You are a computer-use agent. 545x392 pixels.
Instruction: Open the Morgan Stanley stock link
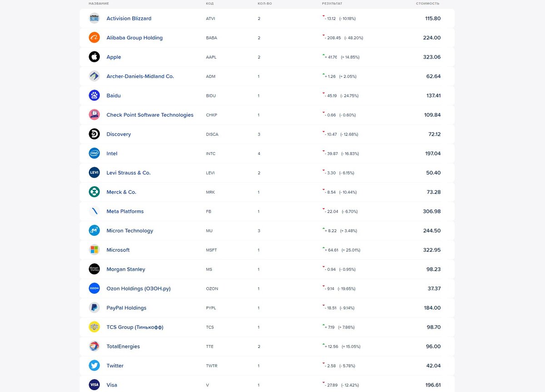(126, 269)
